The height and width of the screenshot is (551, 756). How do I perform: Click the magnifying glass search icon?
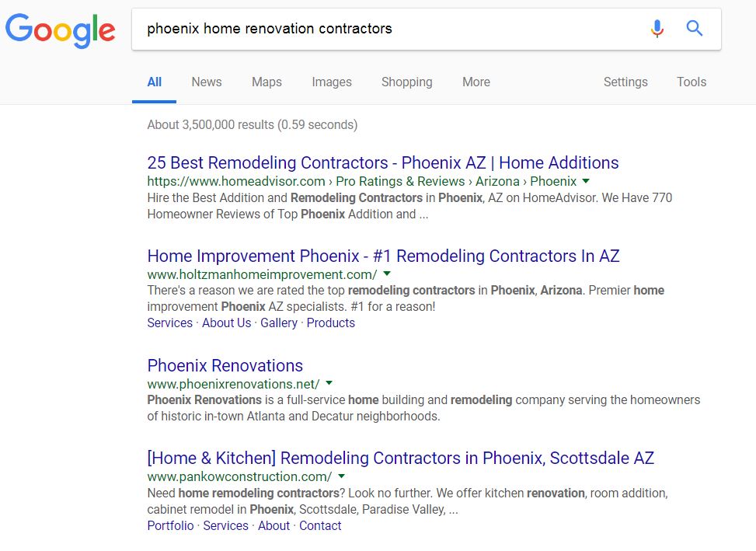(x=694, y=27)
